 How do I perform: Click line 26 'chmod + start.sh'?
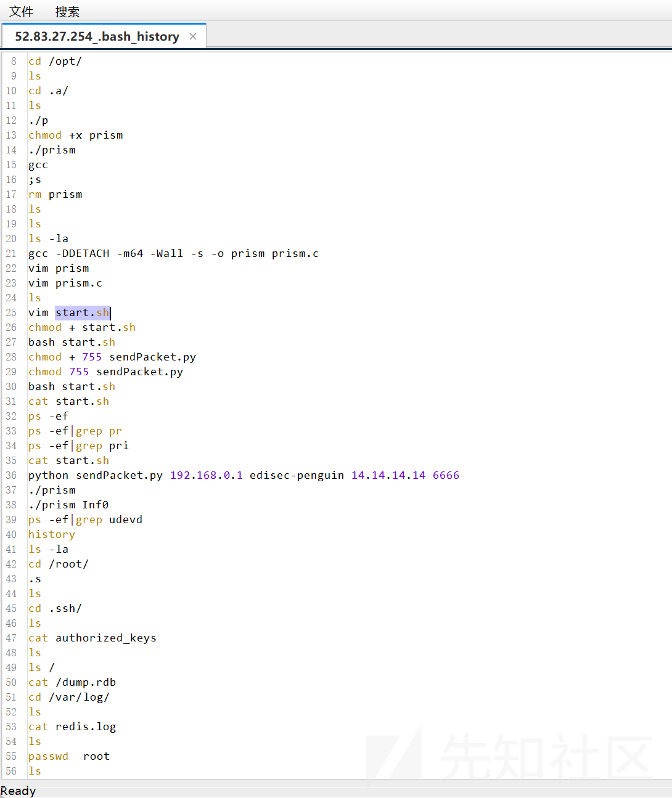point(82,327)
